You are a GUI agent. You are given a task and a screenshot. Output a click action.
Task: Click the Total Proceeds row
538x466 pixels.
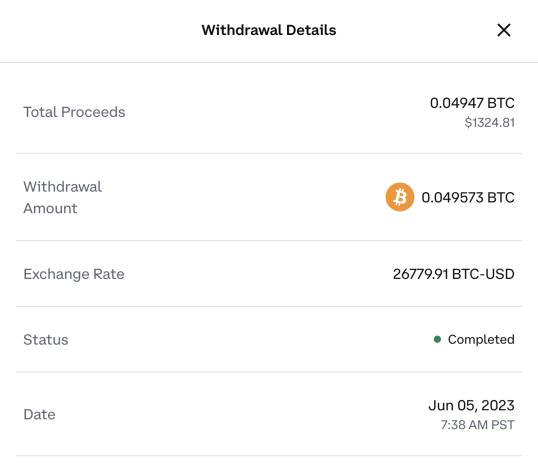[x=269, y=112]
